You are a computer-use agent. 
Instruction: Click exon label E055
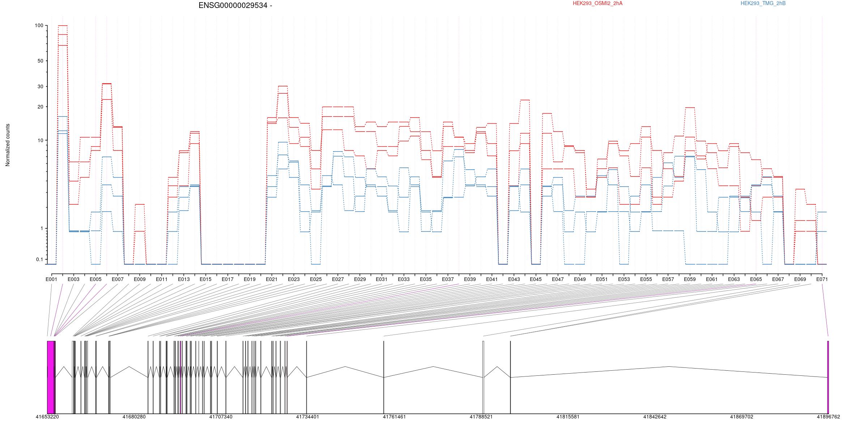[x=646, y=279]
